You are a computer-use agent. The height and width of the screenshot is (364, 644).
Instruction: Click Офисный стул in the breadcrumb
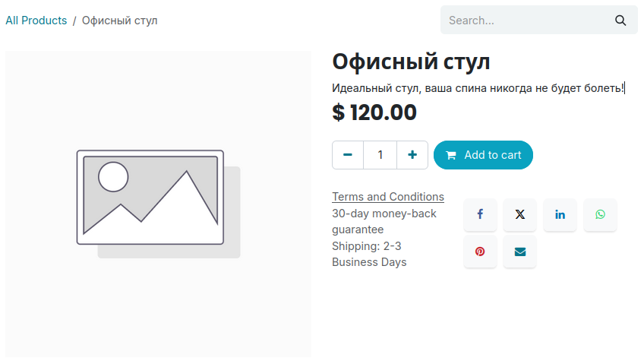point(120,21)
